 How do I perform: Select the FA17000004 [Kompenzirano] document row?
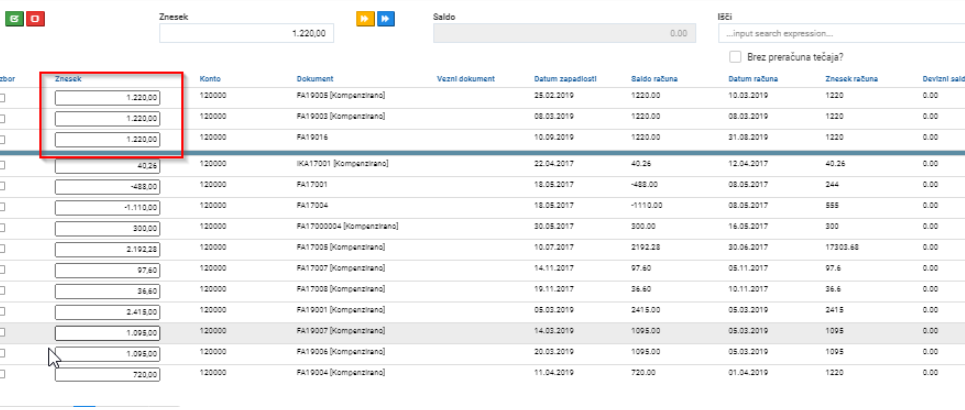482,228
